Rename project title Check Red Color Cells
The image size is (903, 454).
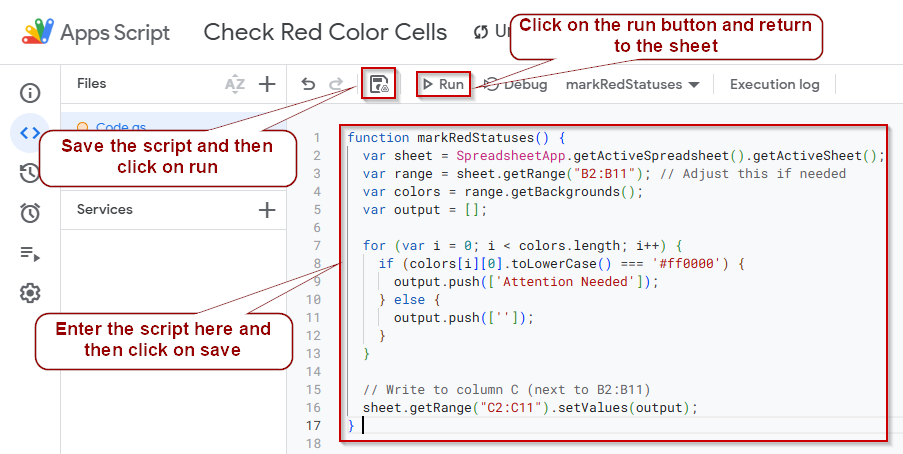(325, 32)
